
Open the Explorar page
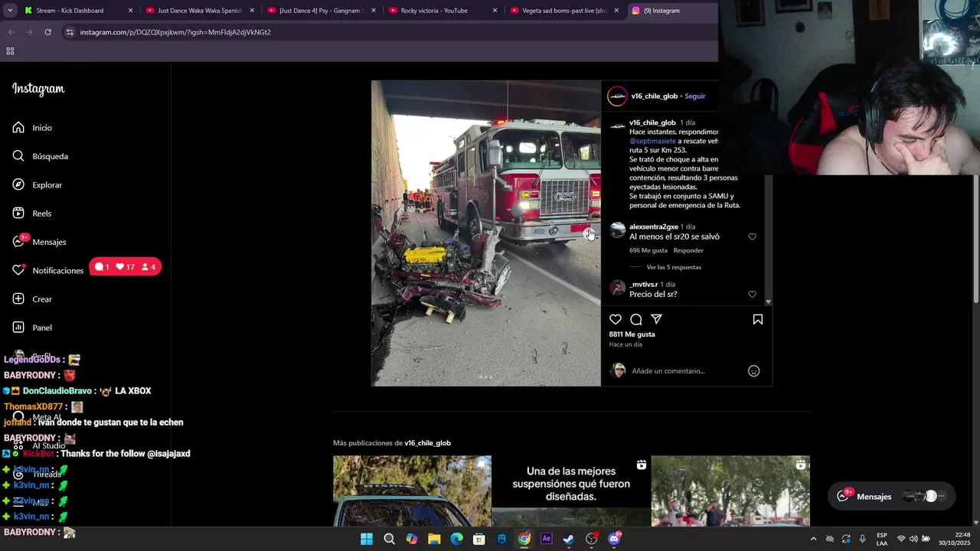click(x=38, y=184)
